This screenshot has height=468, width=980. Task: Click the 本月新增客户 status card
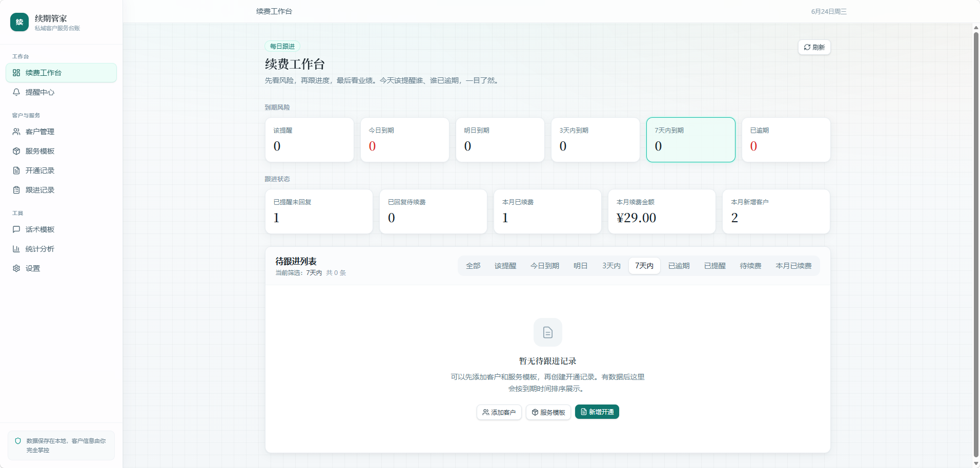click(776, 211)
